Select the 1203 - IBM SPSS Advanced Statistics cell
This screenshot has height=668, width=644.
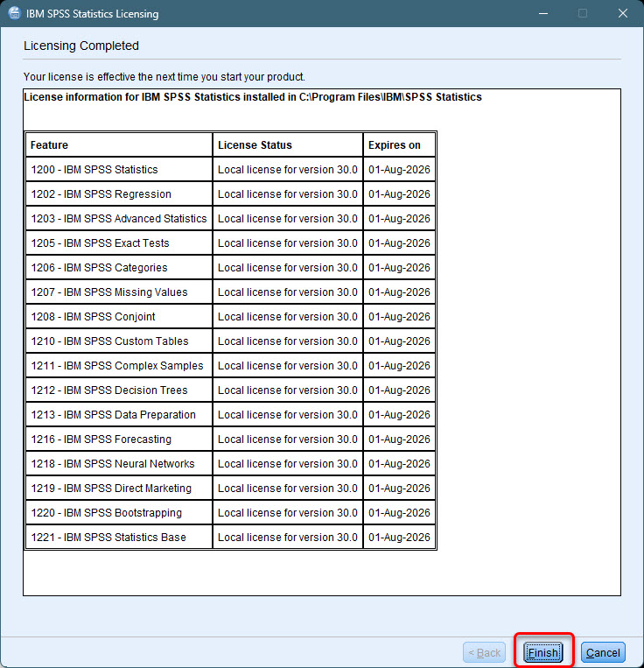[x=119, y=219]
